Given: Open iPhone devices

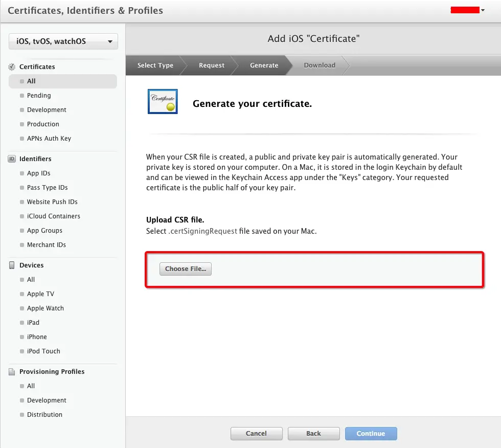Looking at the screenshot, I should coord(37,337).
